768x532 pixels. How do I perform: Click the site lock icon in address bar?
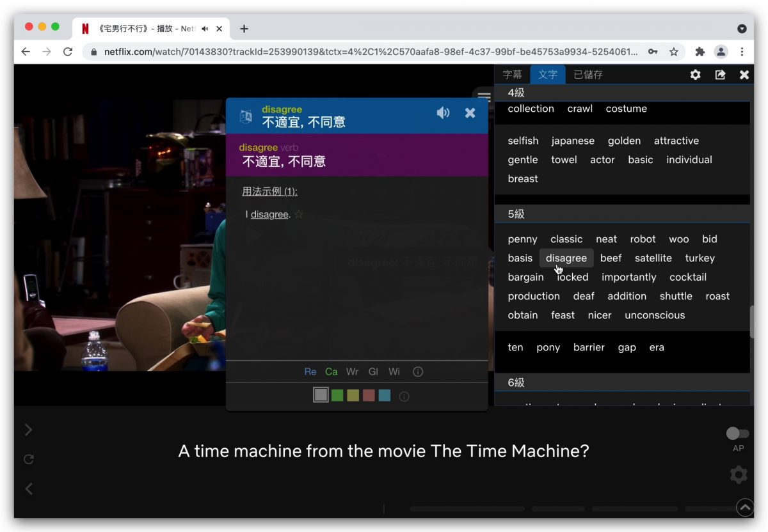93,52
